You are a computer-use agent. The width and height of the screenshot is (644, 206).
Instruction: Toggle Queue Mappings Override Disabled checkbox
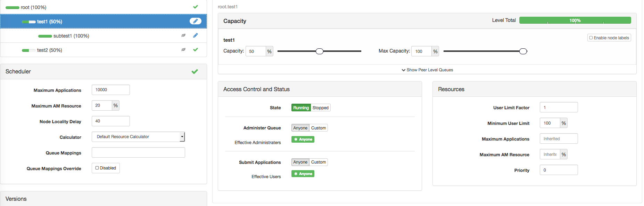coord(97,168)
